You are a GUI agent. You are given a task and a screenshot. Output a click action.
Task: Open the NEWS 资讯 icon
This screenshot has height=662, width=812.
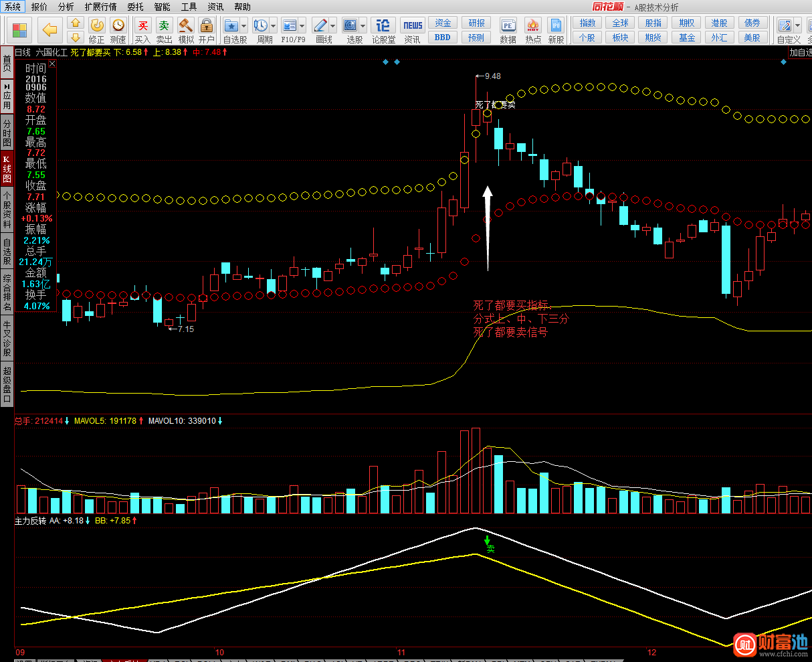(413, 25)
